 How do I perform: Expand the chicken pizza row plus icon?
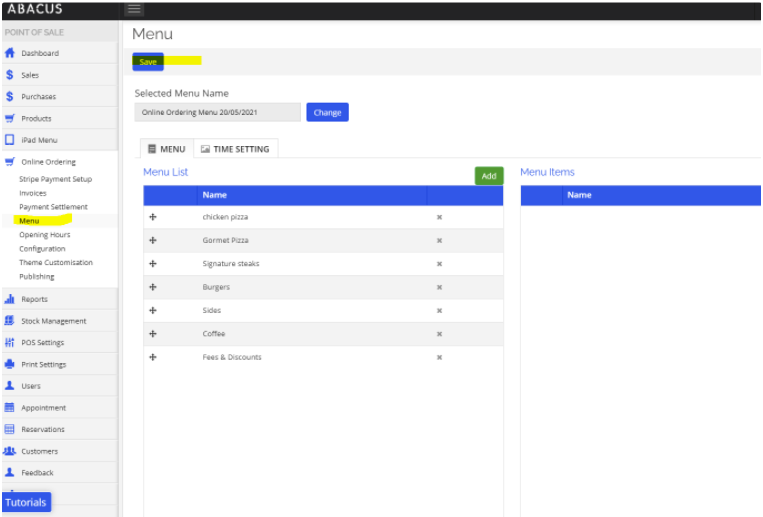click(x=153, y=217)
